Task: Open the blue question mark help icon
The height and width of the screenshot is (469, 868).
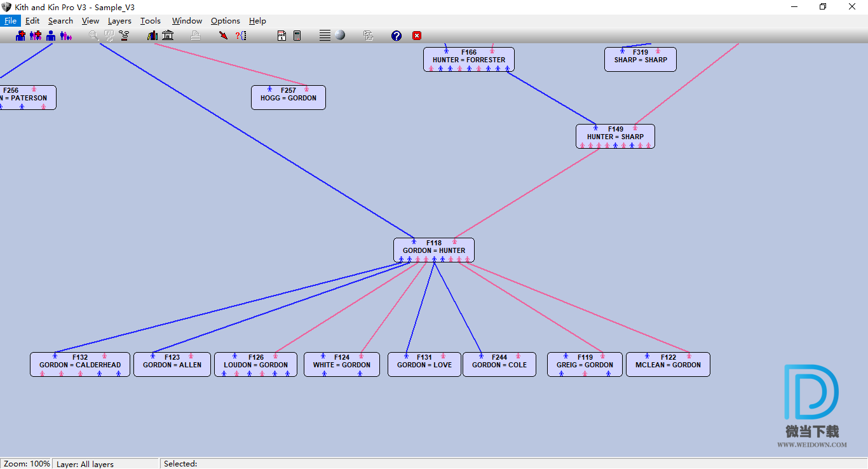Action: click(397, 36)
